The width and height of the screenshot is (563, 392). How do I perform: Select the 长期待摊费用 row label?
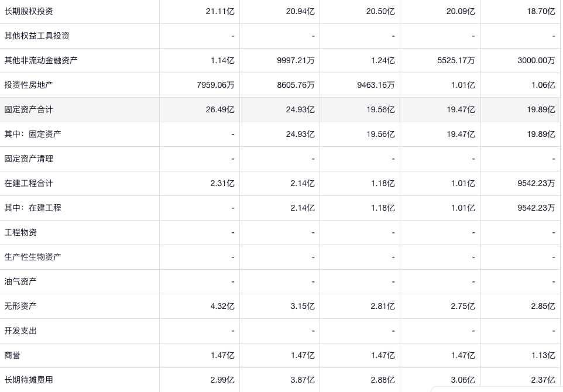click(x=29, y=380)
